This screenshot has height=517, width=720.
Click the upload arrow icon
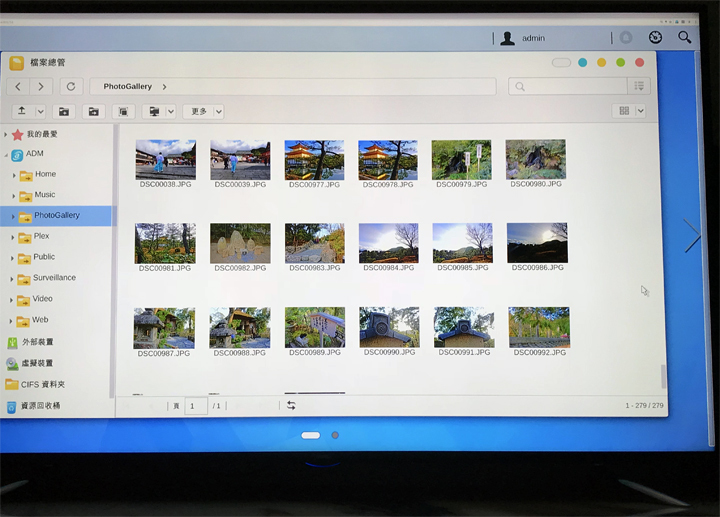[22, 111]
